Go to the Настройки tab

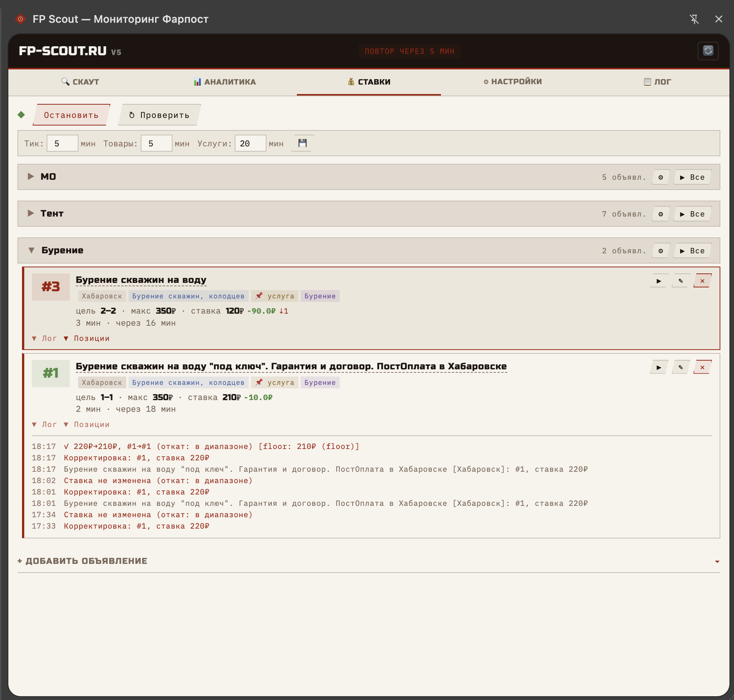coord(513,82)
